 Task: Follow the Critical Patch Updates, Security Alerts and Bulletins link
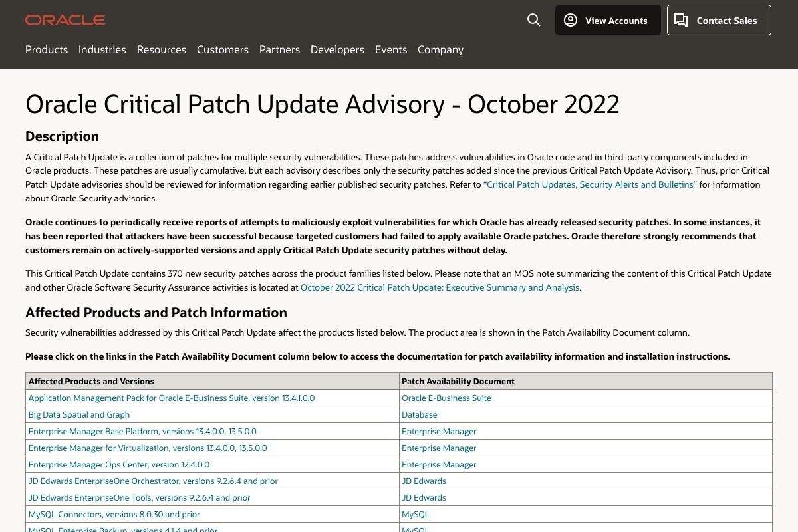pos(590,184)
